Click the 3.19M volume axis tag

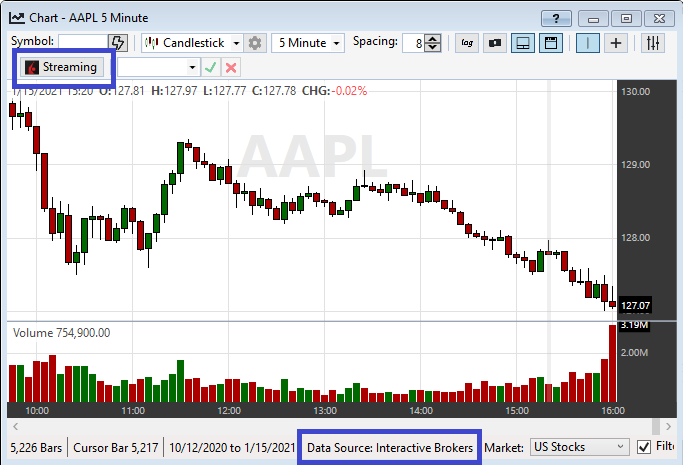pos(634,325)
